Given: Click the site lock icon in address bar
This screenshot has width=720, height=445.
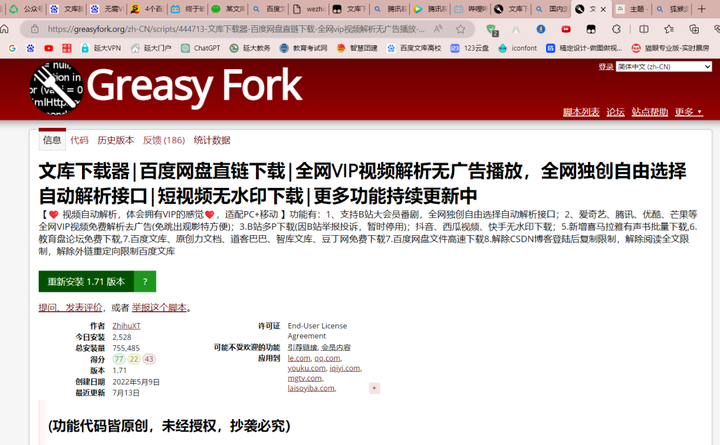Looking at the screenshot, I should click(34, 29).
